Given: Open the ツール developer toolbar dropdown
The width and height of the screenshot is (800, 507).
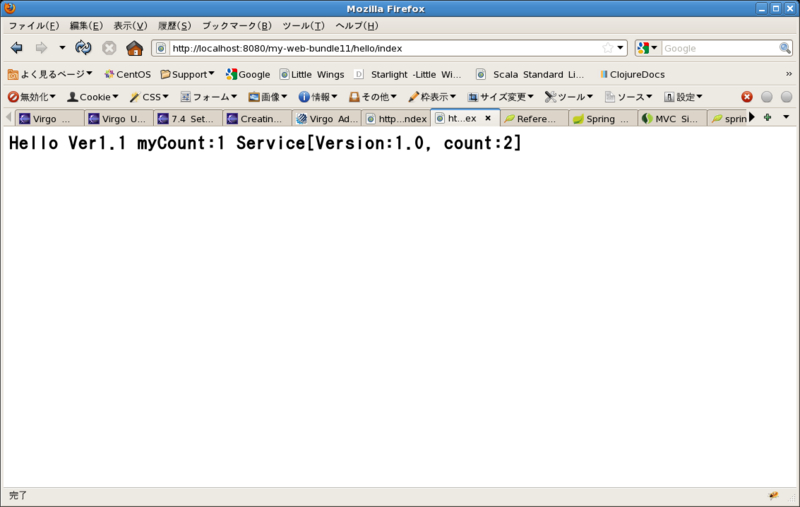Looking at the screenshot, I should (x=569, y=97).
